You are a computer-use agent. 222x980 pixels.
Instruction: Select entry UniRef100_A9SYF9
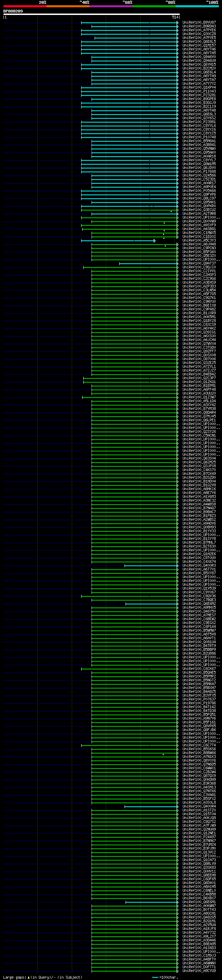point(199,225)
